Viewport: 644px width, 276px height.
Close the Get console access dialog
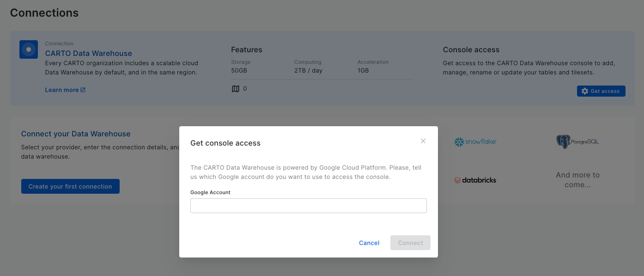pos(423,141)
